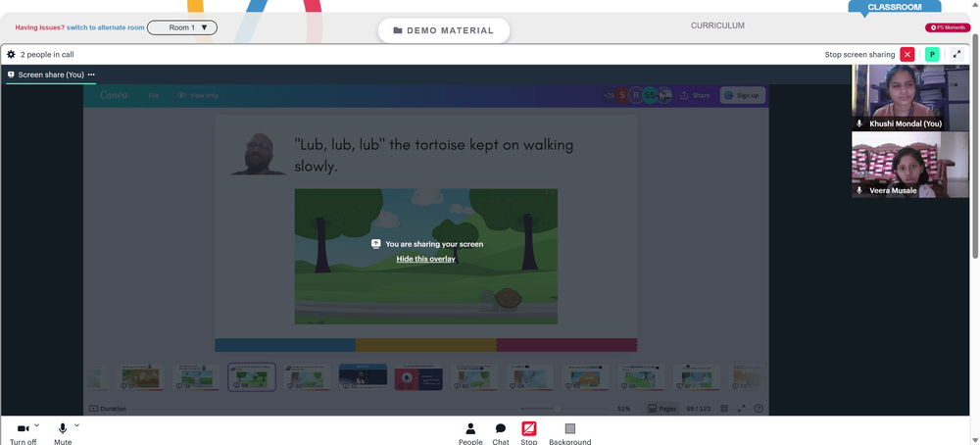
Task: Stop sharing with the Stop icon
Action: point(529,433)
